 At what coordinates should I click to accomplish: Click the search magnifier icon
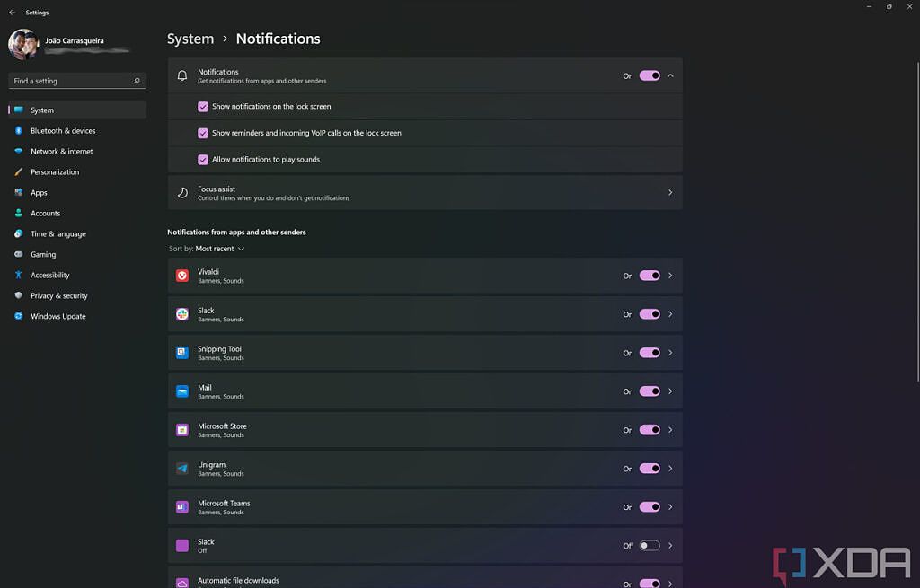point(137,81)
